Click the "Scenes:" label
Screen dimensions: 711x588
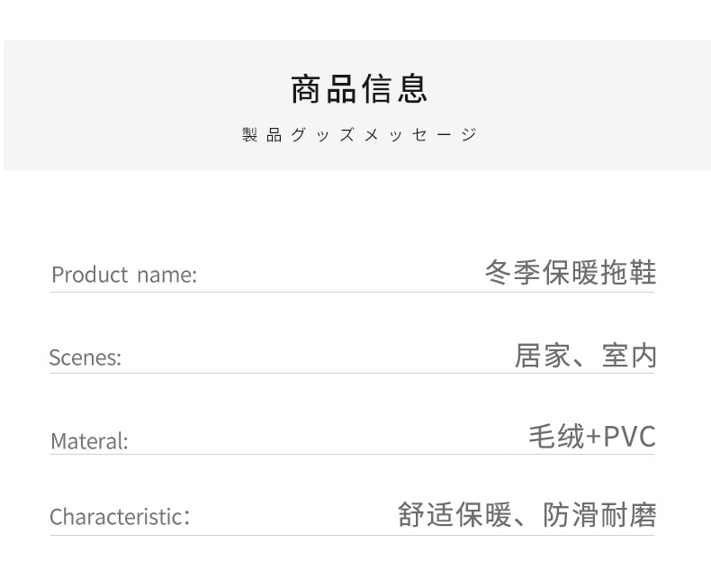click(85, 357)
